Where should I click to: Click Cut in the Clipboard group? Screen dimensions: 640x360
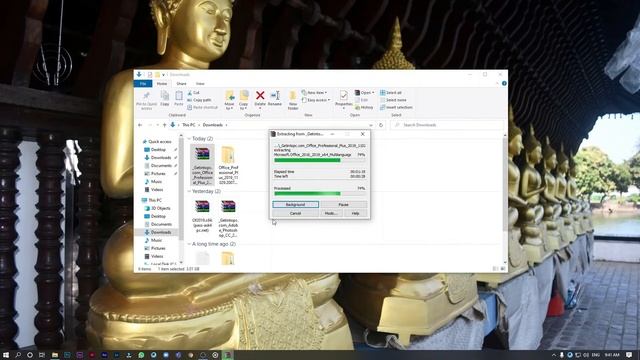pyautogui.click(x=193, y=93)
